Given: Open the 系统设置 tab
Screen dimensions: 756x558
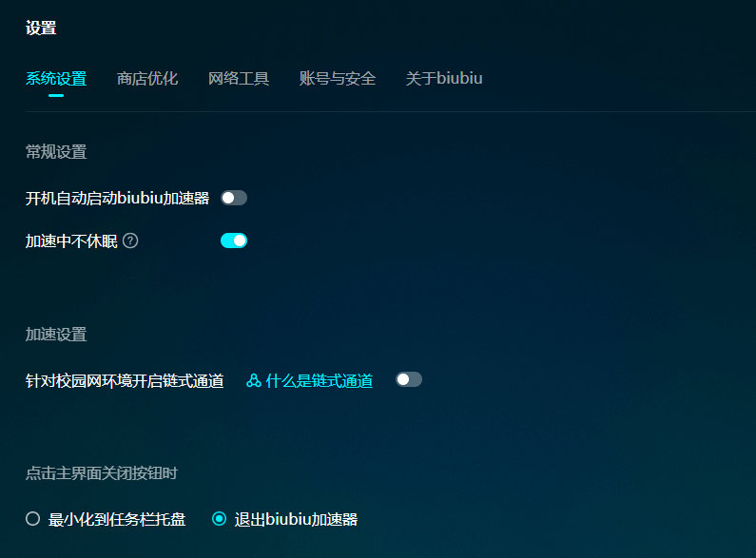Looking at the screenshot, I should 56,78.
